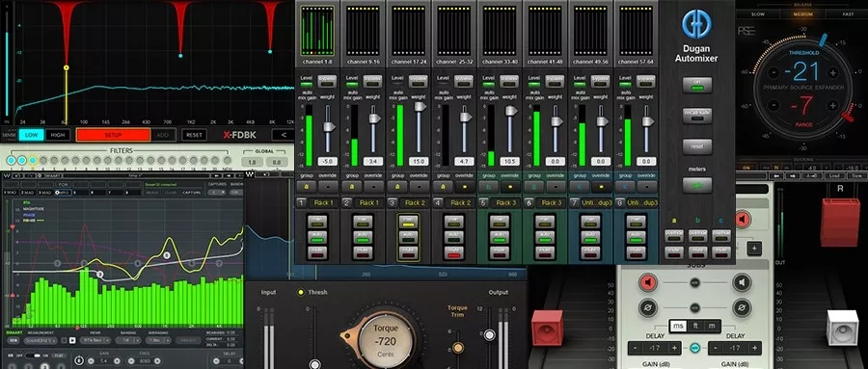Click cyan feedback notch node near 8K

point(270,51)
